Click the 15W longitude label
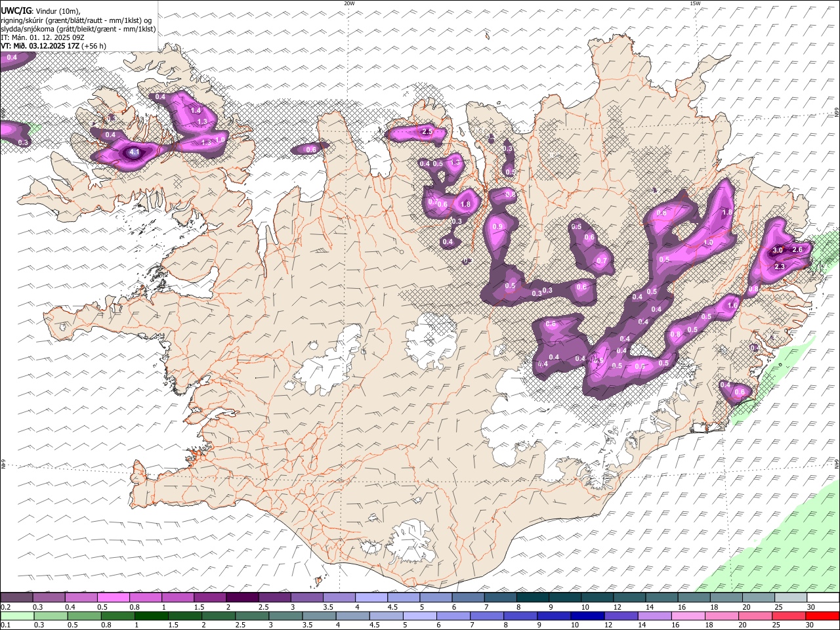 coord(695,3)
